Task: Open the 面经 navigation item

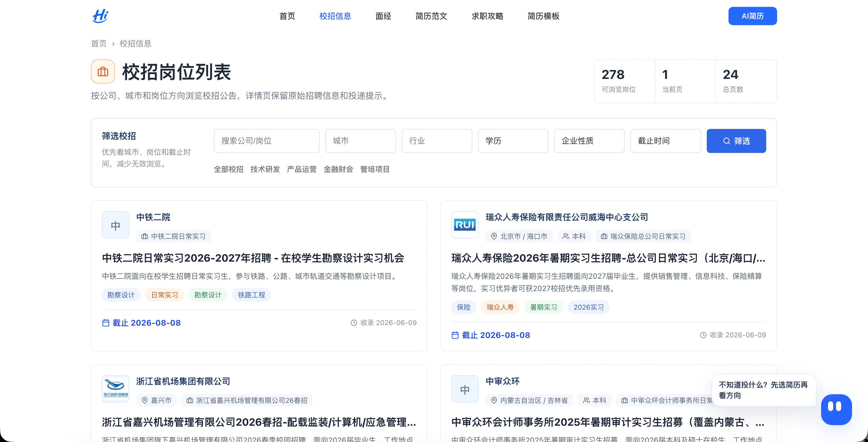Action: pyautogui.click(x=383, y=16)
